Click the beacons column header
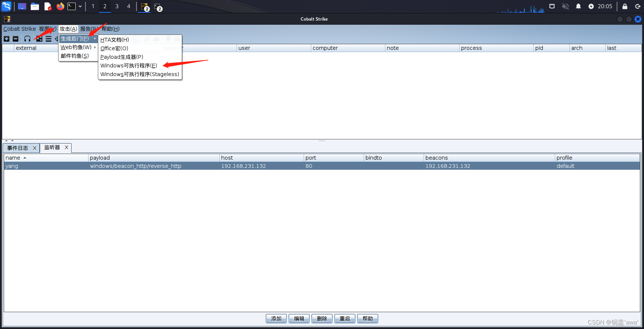This screenshot has height=329, width=644. coord(489,158)
